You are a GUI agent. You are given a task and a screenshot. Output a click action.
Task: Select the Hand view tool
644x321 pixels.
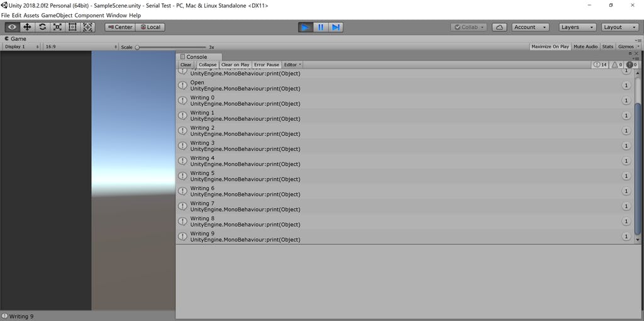[13, 27]
